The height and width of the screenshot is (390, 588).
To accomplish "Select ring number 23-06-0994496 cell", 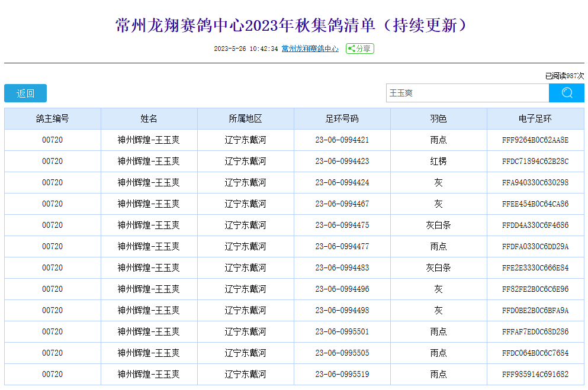I will pos(342,289).
